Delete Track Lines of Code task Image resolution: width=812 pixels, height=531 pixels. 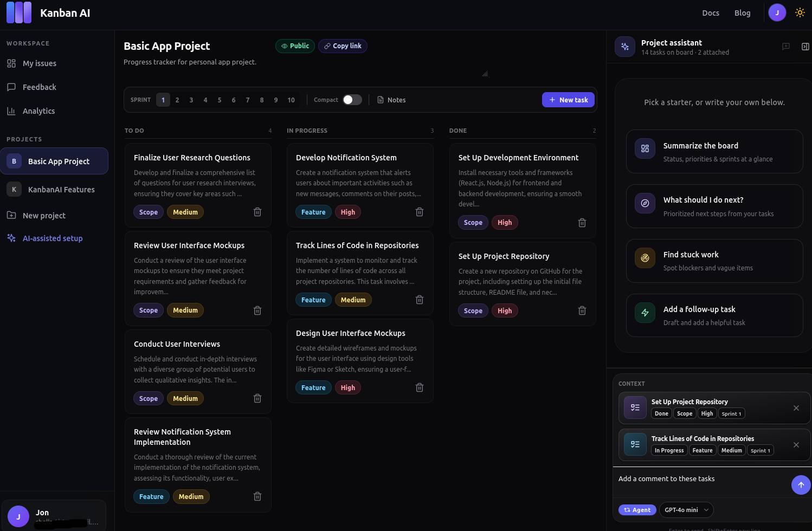pyautogui.click(x=420, y=300)
